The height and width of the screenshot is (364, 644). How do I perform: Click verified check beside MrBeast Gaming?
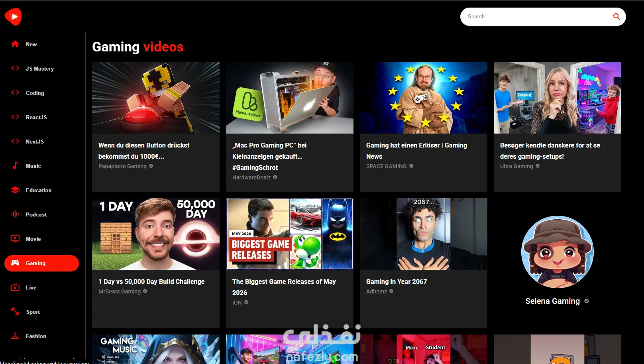tap(145, 291)
